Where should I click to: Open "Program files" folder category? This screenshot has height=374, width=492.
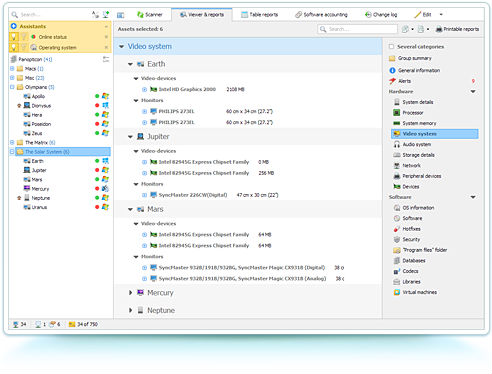(x=420, y=250)
